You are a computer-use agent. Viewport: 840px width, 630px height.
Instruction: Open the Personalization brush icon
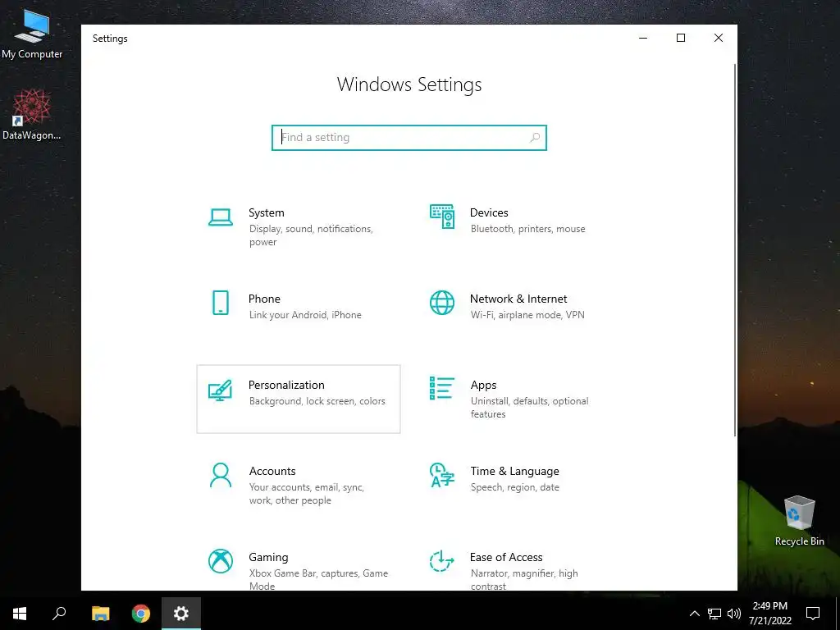pyautogui.click(x=220, y=390)
